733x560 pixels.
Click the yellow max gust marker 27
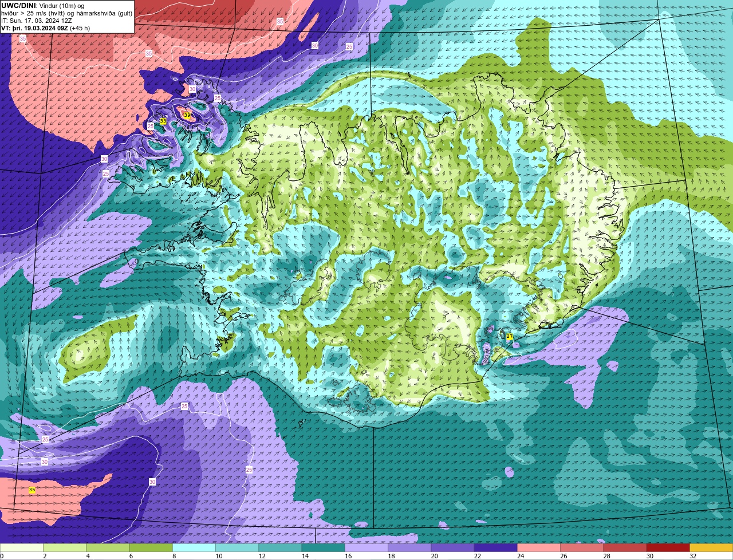(510, 337)
